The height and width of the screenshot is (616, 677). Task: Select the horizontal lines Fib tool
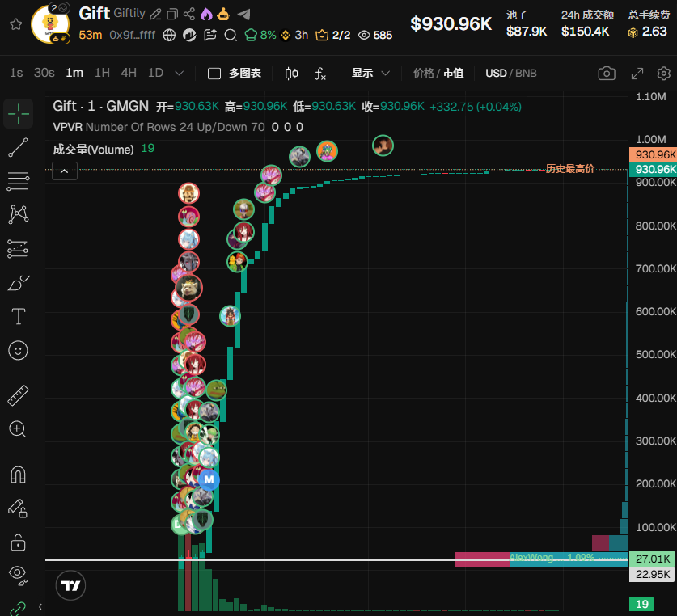pyautogui.click(x=18, y=181)
